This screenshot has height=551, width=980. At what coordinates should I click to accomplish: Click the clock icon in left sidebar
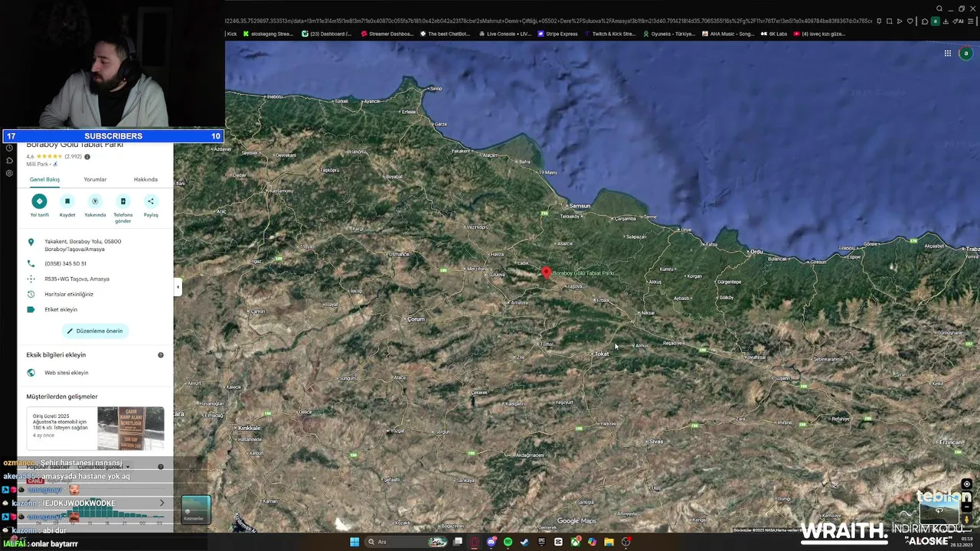(9, 148)
